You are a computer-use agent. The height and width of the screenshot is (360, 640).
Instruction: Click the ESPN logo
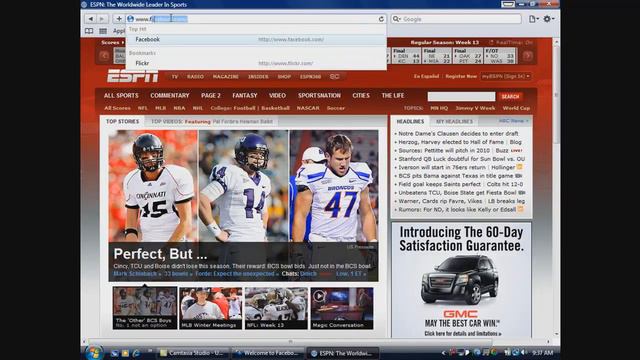click(x=133, y=76)
